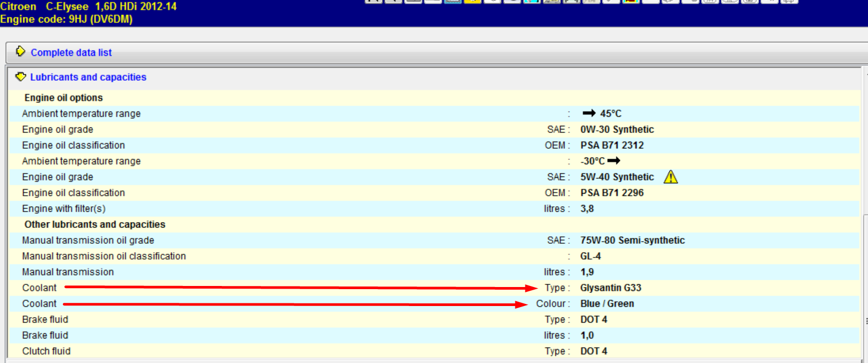Click the DOT 4 clutch fluid type value
The image size is (868, 363).
[x=593, y=351]
